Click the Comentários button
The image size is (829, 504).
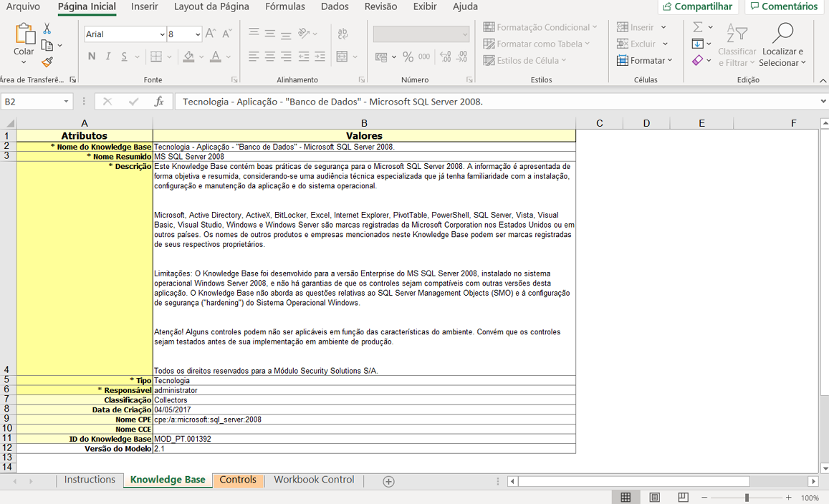(x=784, y=7)
